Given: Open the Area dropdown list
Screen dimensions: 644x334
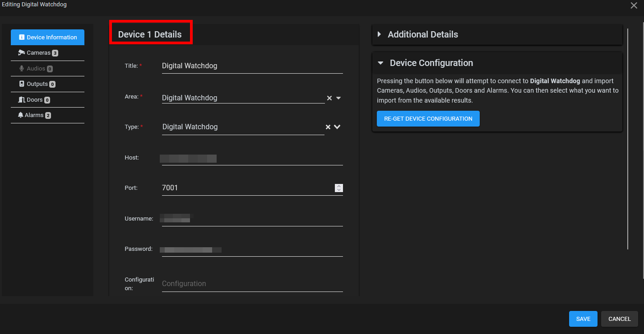Looking at the screenshot, I should tap(338, 98).
